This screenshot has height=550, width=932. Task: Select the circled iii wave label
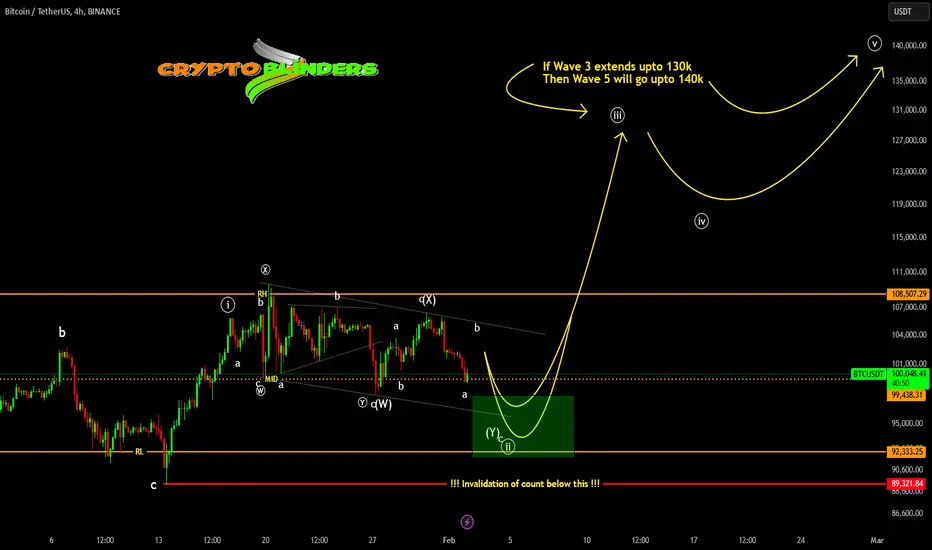618,115
